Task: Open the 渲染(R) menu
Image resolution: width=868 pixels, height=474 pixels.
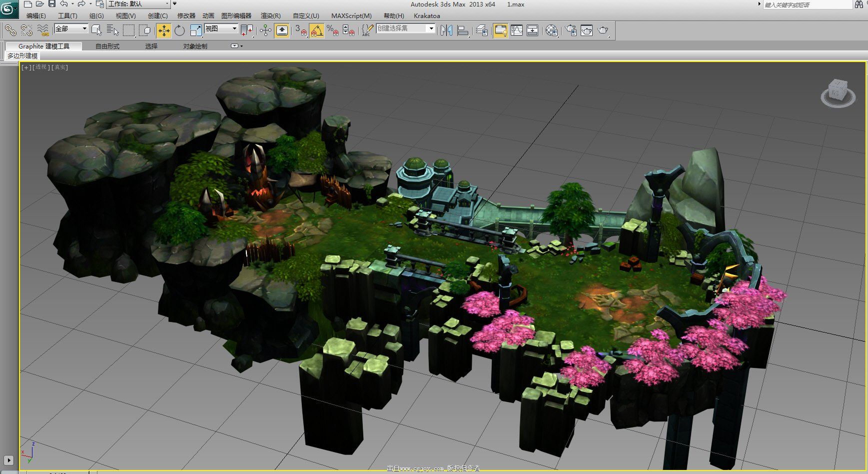Action: (x=270, y=16)
